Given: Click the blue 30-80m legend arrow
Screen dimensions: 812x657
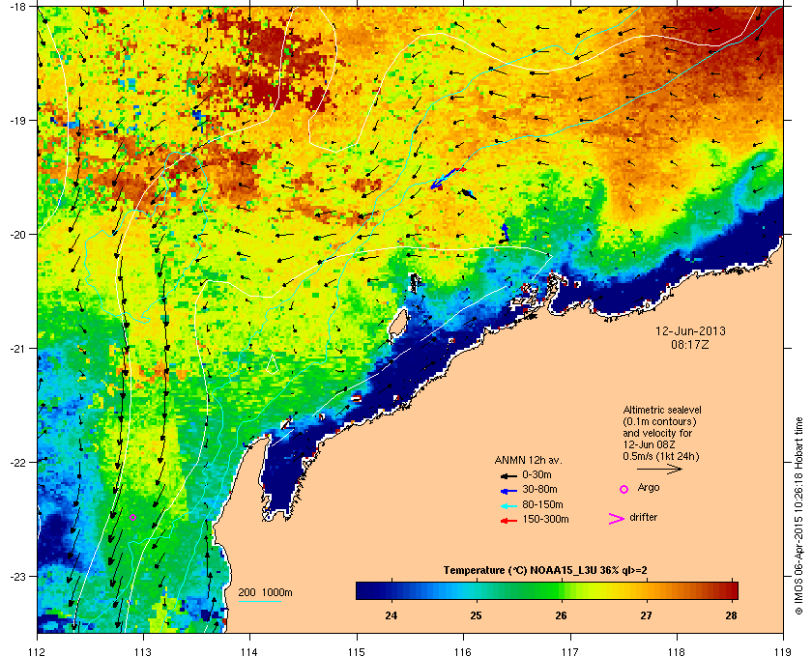Looking at the screenshot, I should click(508, 490).
